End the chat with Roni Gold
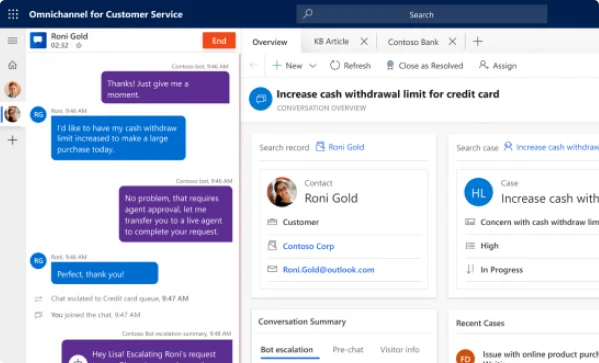599x363 pixels. click(219, 41)
